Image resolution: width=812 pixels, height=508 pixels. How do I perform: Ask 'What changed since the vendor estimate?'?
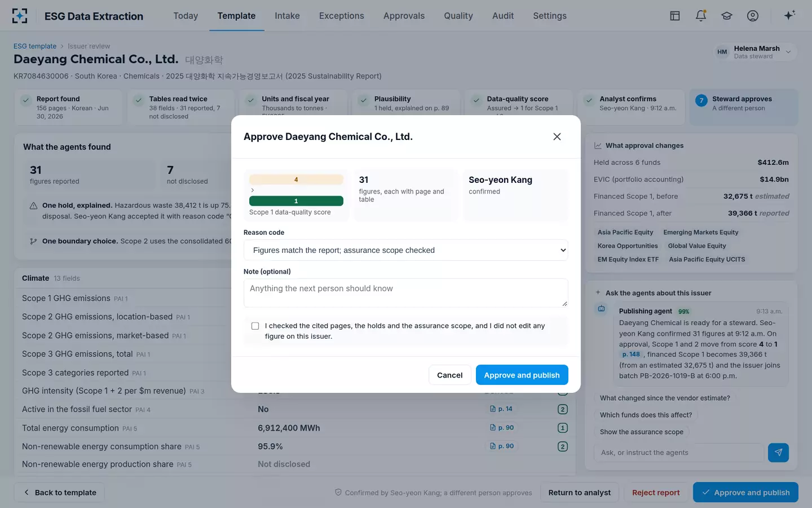click(x=665, y=398)
